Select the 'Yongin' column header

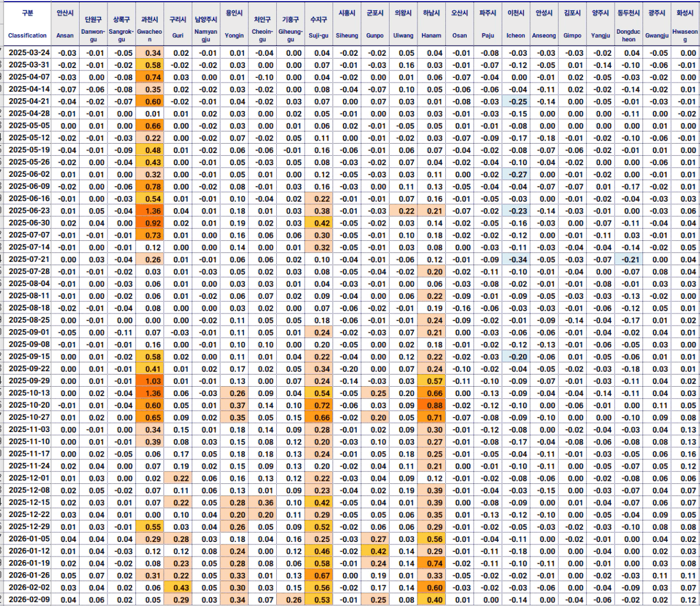click(x=234, y=35)
